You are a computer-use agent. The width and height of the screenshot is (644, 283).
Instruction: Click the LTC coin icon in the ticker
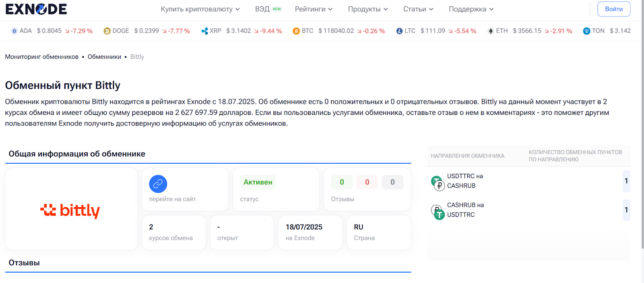(399, 31)
